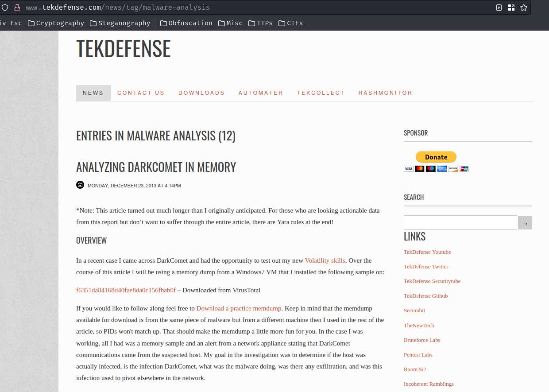
Task: Open the Obfuscation bookmarks folder
Action: click(x=186, y=23)
